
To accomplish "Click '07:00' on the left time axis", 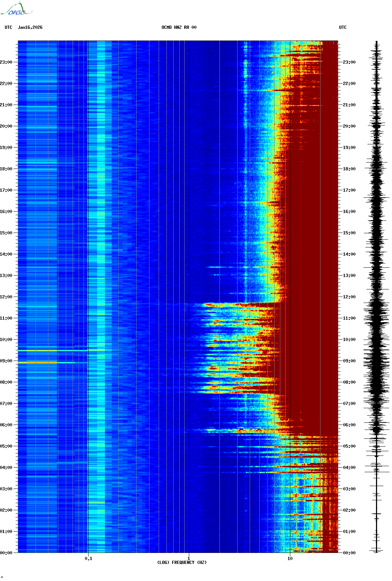I will (6, 404).
